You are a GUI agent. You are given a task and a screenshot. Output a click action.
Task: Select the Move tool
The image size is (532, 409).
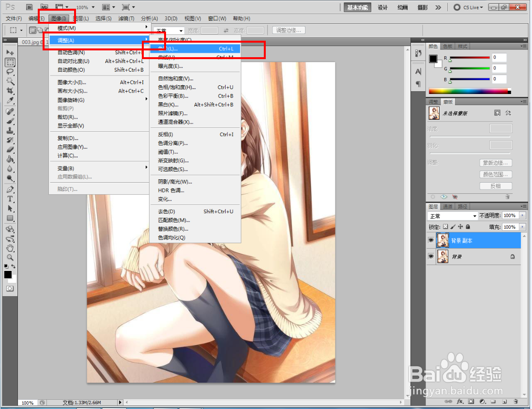[x=10, y=53]
